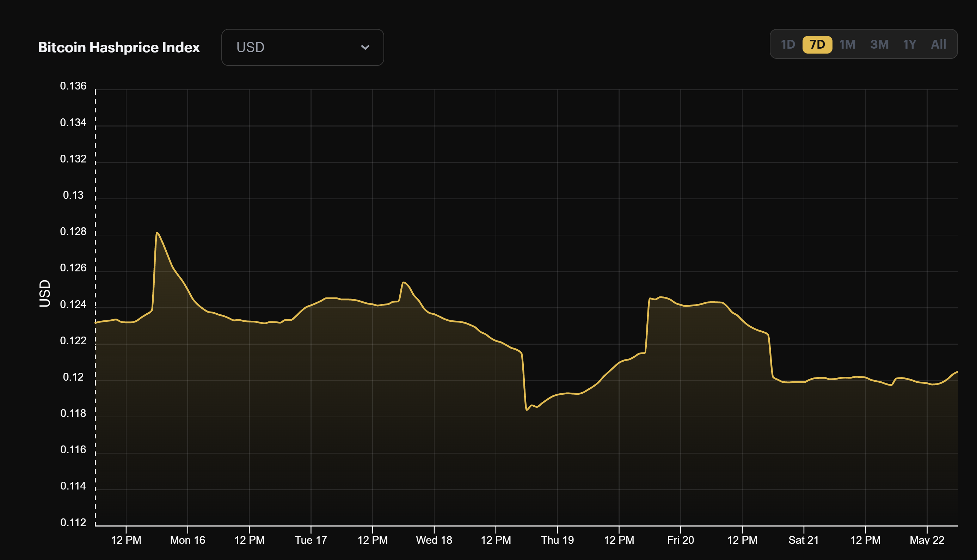977x560 pixels.
Task: Click the 0.116 y-axis value
Action: (x=73, y=450)
